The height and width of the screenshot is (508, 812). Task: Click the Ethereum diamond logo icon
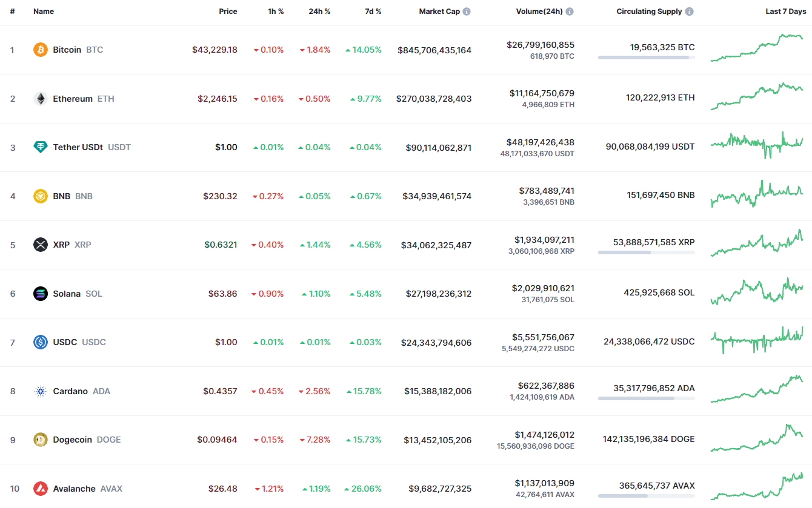click(x=41, y=99)
